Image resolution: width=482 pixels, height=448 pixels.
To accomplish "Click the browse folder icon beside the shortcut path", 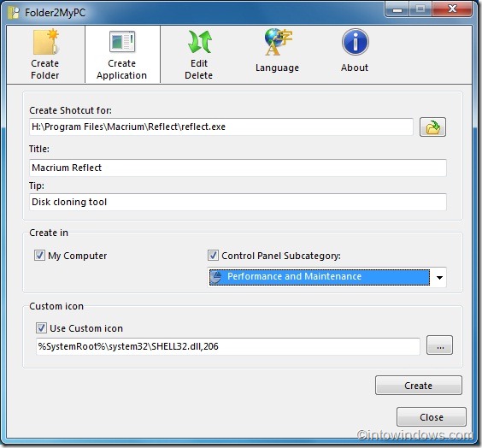I will tap(432, 127).
